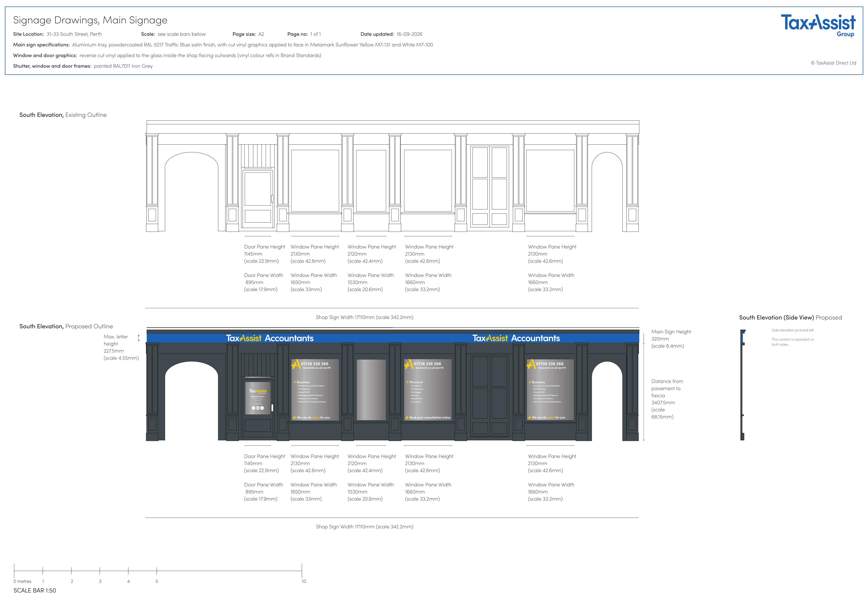Click the TaxAssist logo on the proposed door pane

pos(257,391)
